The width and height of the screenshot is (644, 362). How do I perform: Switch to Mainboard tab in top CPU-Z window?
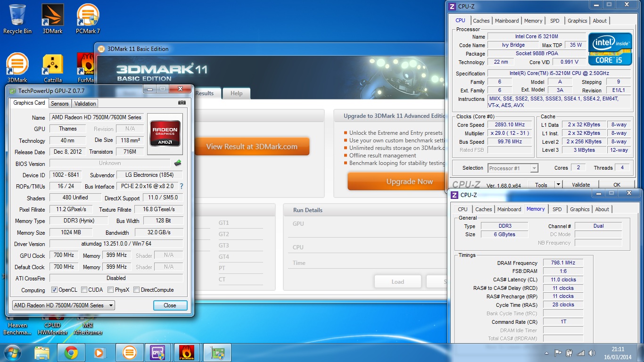(x=507, y=21)
